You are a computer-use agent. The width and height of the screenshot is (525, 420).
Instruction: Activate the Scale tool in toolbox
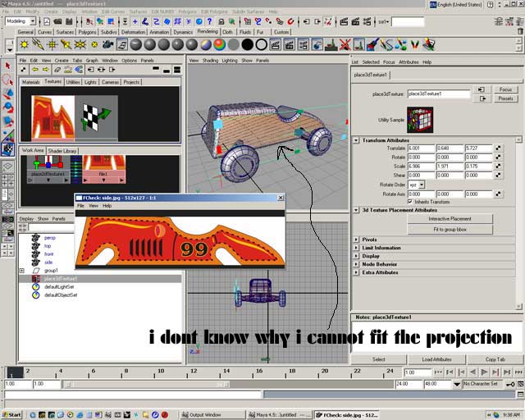pyautogui.click(x=7, y=121)
